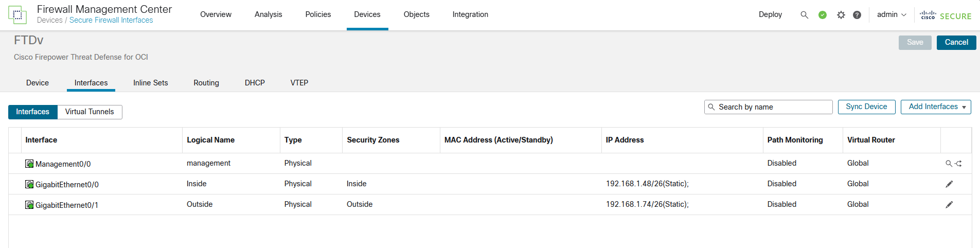Click the Firewall Management Center logo icon
Screen dimensions: 980x248
coord(17,15)
